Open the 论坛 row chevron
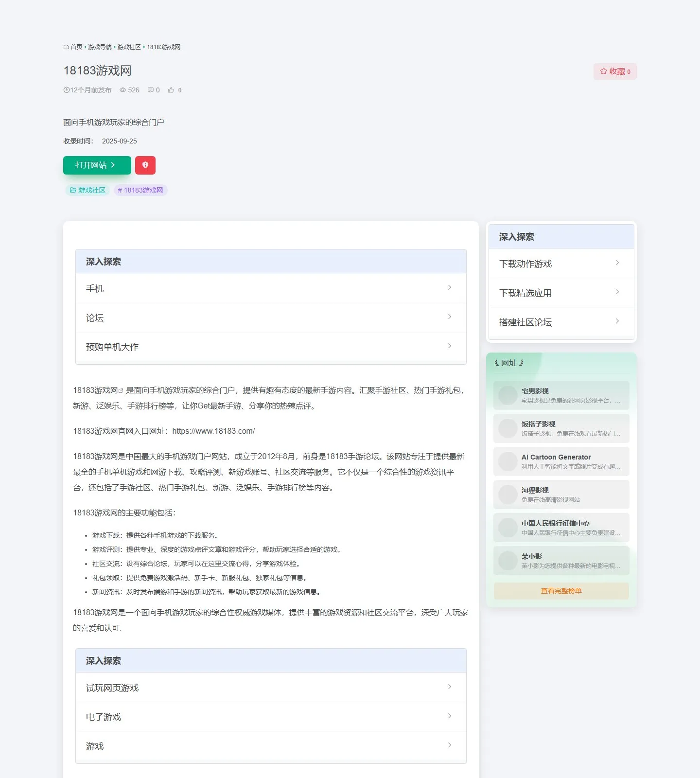The image size is (700, 778). click(450, 317)
